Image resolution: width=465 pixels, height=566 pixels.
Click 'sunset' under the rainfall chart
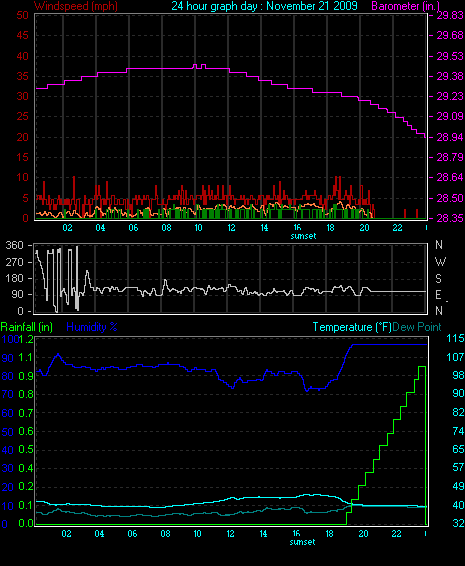click(303, 542)
